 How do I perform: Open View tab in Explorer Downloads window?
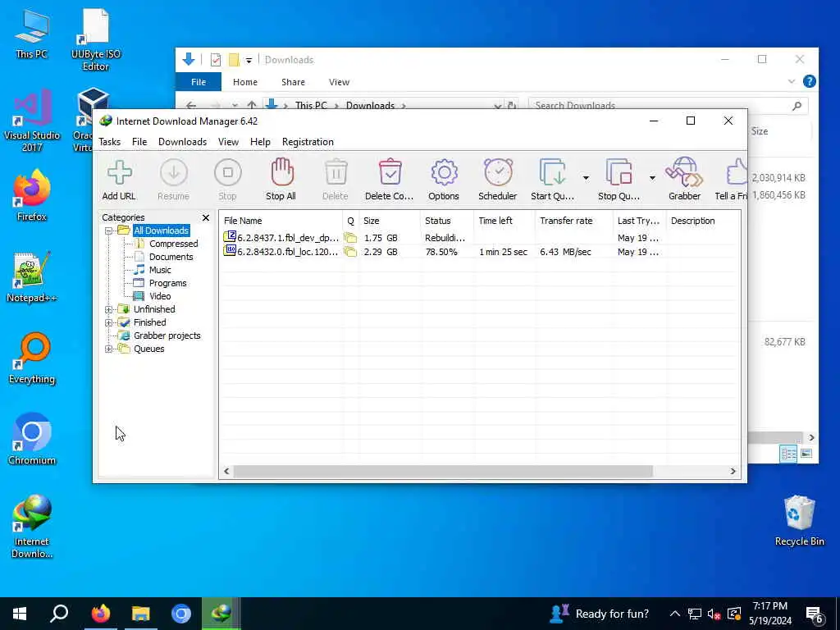point(339,82)
